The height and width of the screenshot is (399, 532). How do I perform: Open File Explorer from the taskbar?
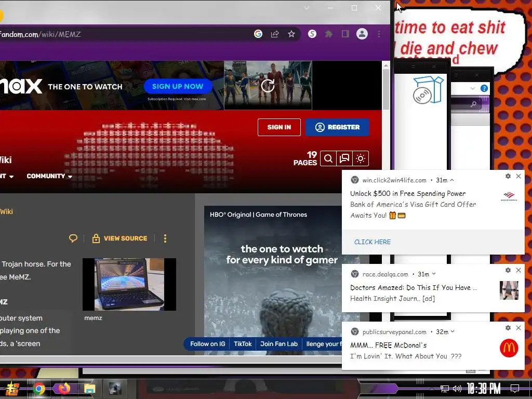pos(89,389)
